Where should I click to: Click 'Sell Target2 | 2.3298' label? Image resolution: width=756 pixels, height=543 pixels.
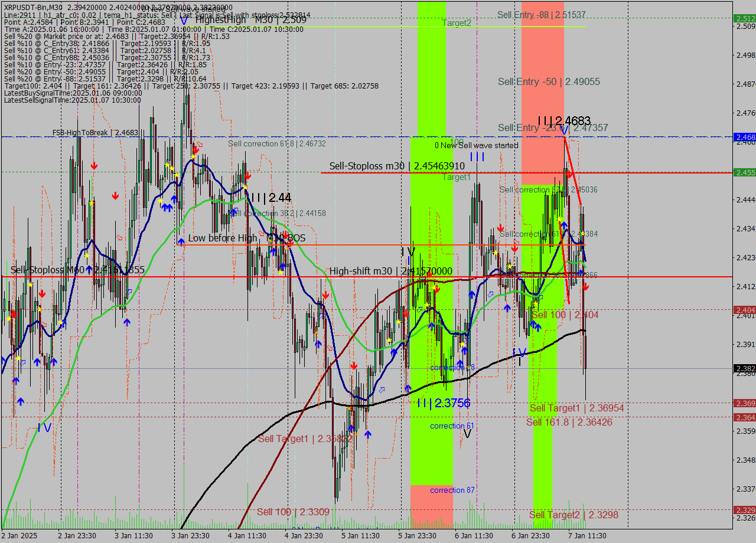pyautogui.click(x=573, y=515)
